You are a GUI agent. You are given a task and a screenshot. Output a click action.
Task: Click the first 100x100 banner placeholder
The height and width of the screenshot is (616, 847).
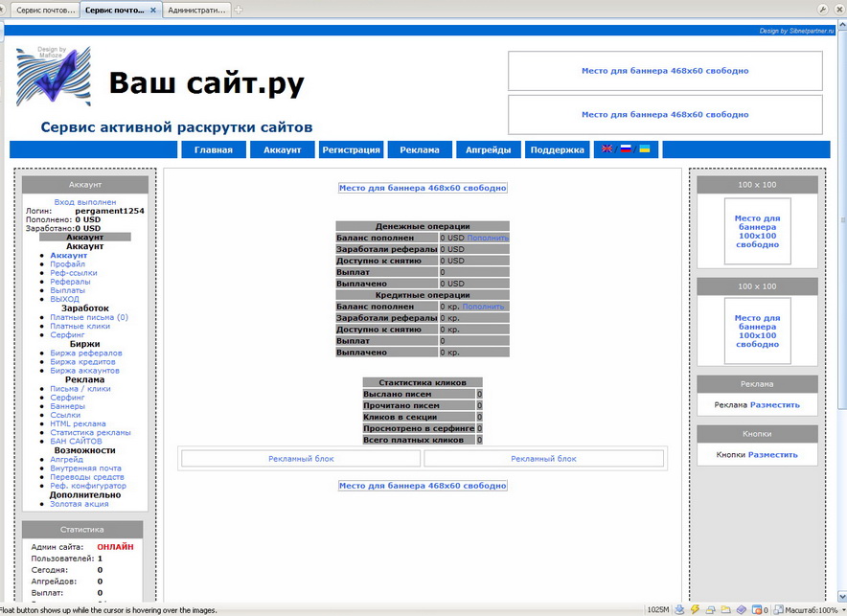tap(757, 231)
